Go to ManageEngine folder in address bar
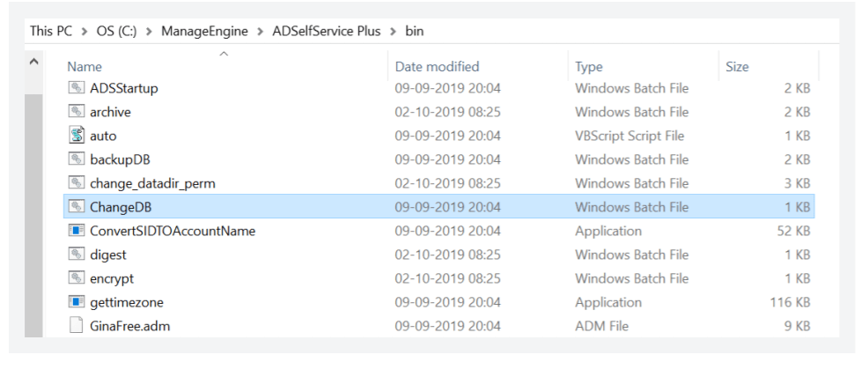 pyautogui.click(x=211, y=31)
